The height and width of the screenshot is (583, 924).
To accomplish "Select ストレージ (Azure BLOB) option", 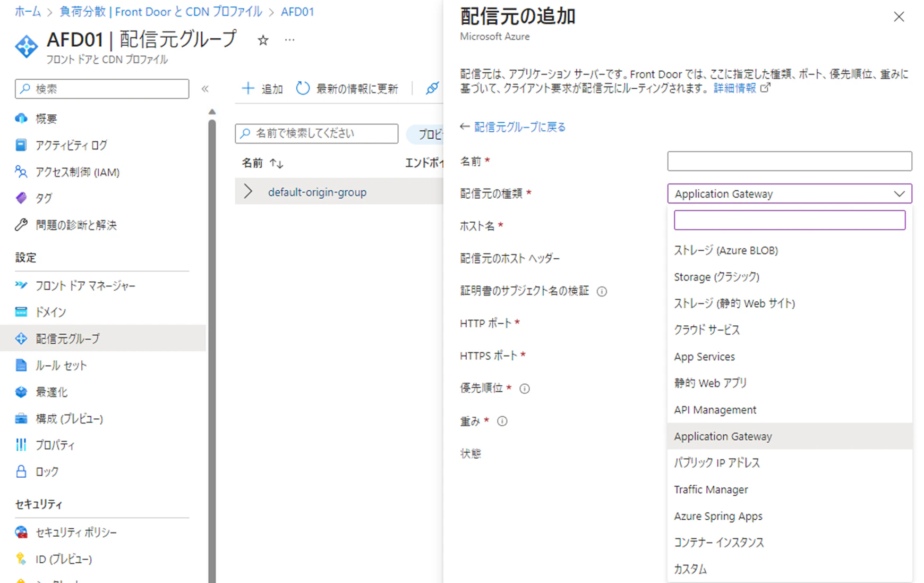I will click(x=790, y=250).
